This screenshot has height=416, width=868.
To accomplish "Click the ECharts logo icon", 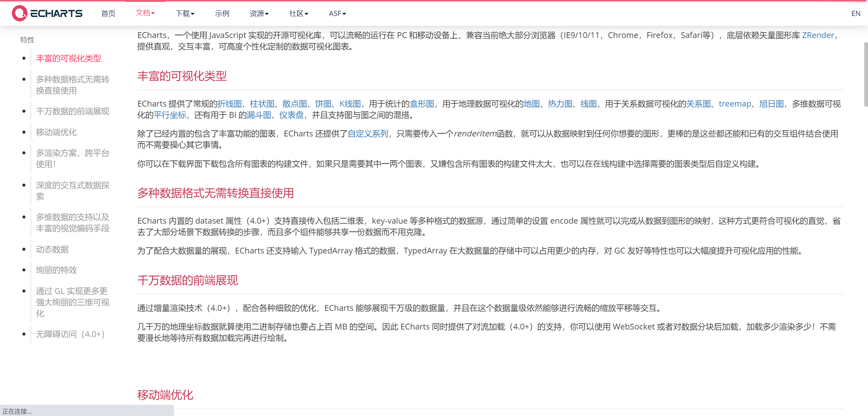I will pos(20,13).
